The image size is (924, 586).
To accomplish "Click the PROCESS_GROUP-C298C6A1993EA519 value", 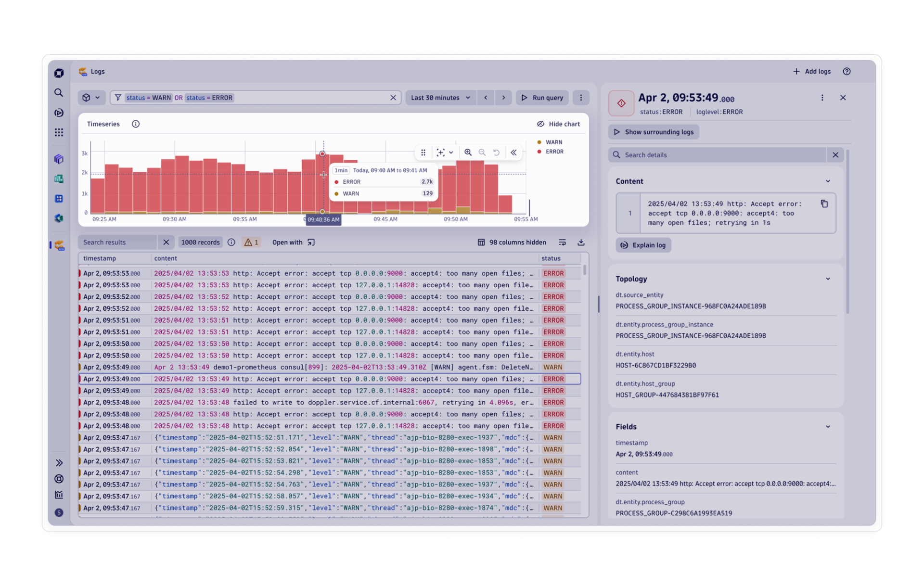I will (x=674, y=513).
